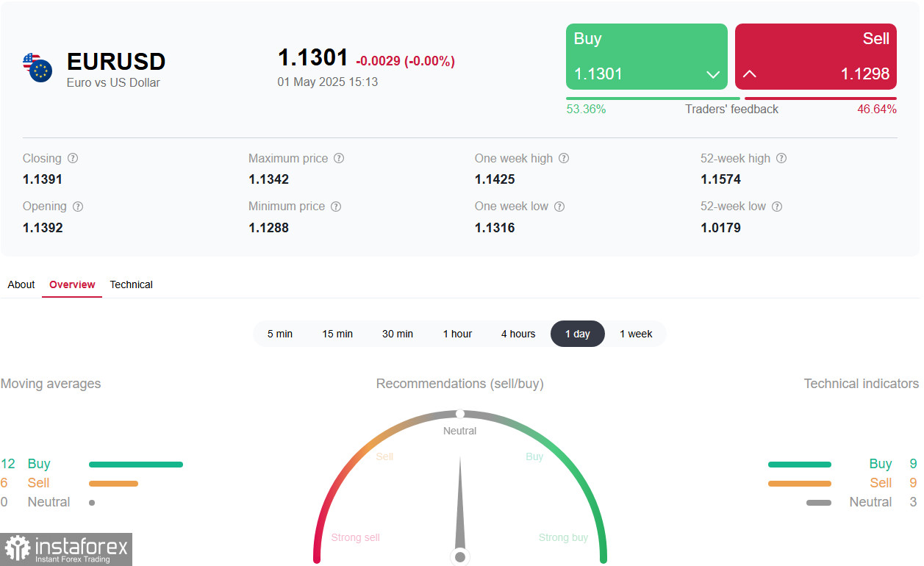This screenshot has height=566, width=924.
Task: Click the 52-week high value 1.1574
Action: click(x=721, y=179)
